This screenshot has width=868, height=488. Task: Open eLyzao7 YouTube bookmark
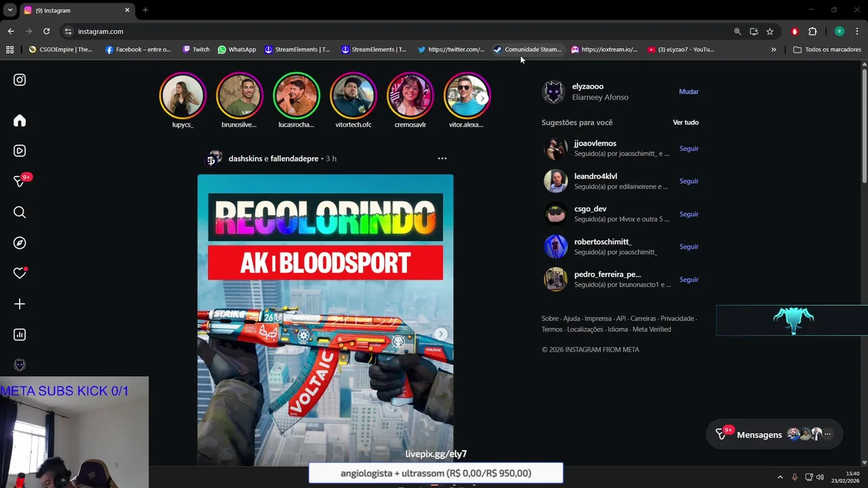click(681, 49)
